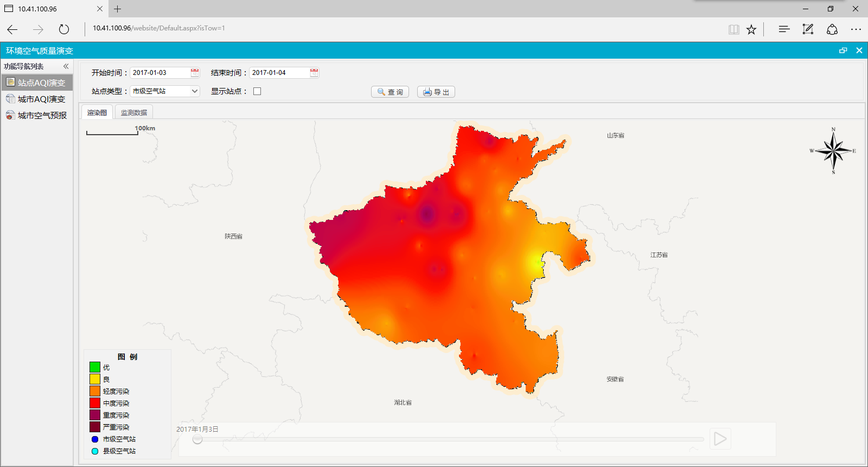Add page to favorites star icon
Image resolution: width=868 pixels, height=467 pixels.
click(x=751, y=29)
